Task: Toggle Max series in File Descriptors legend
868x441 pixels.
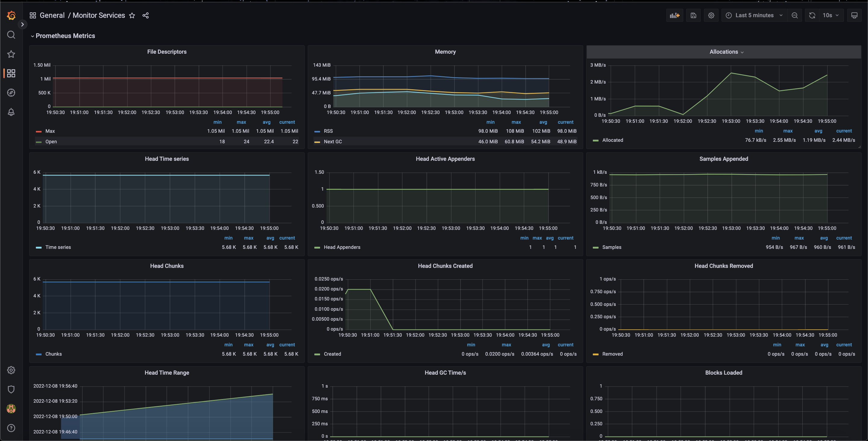Action: click(x=50, y=131)
